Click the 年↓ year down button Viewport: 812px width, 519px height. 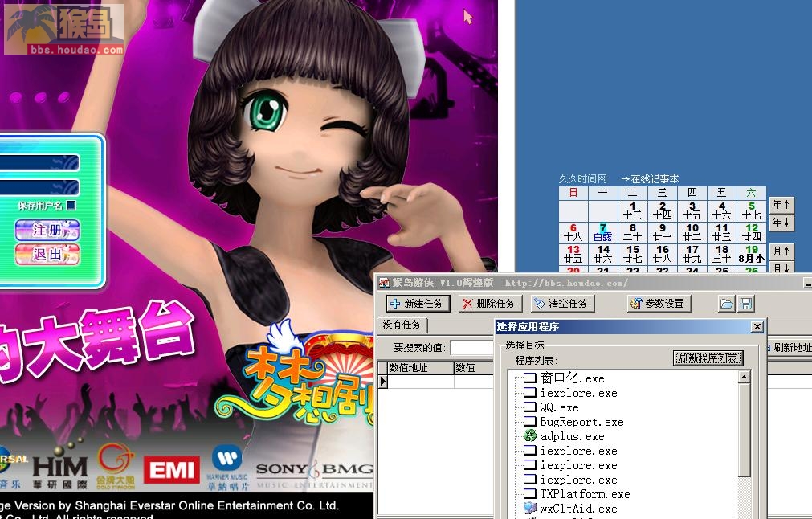pos(781,223)
